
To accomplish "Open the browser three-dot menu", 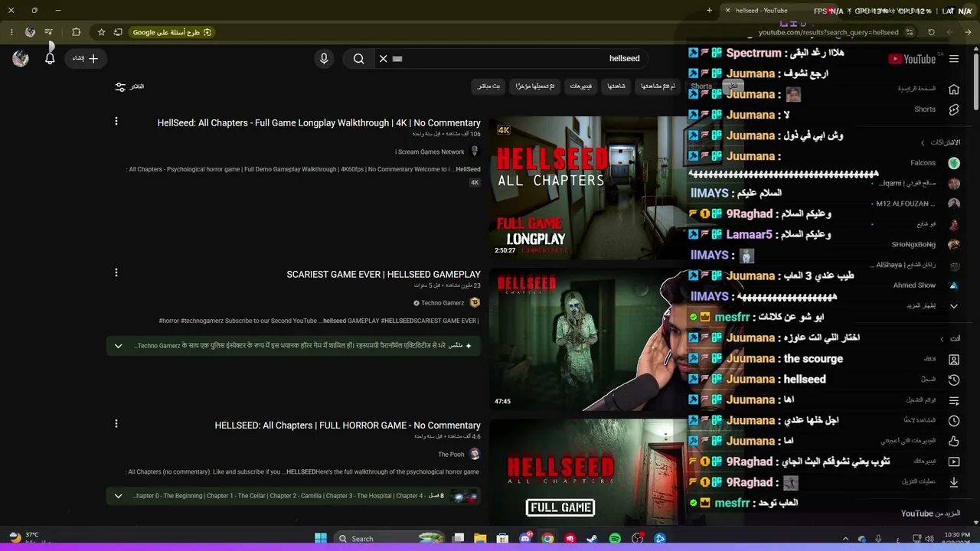I will (11, 32).
